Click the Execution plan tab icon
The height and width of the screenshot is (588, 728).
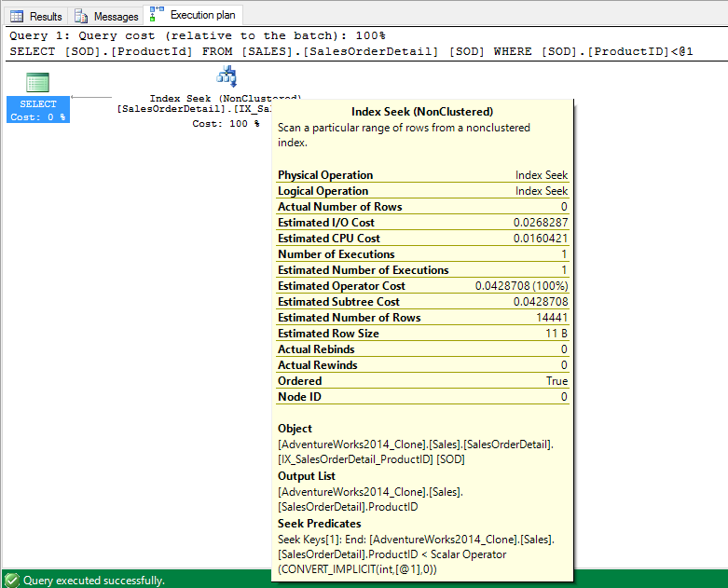pyautogui.click(x=157, y=14)
